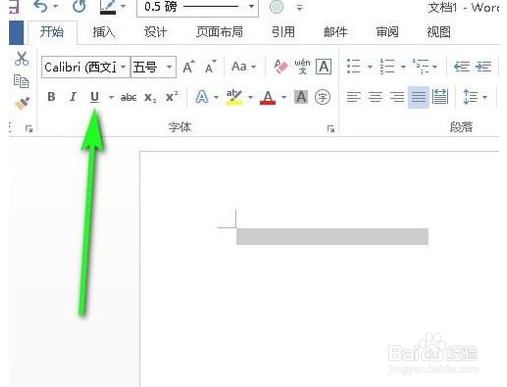Viewport: 507px width, 387px height.
Task: Decrease font size with shrink font icon
Action: click(x=211, y=67)
